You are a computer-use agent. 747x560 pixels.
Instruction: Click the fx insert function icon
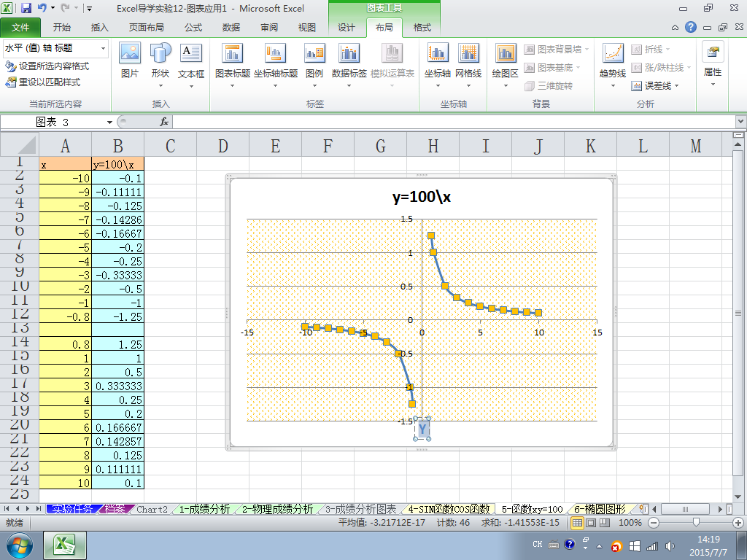pos(164,122)
